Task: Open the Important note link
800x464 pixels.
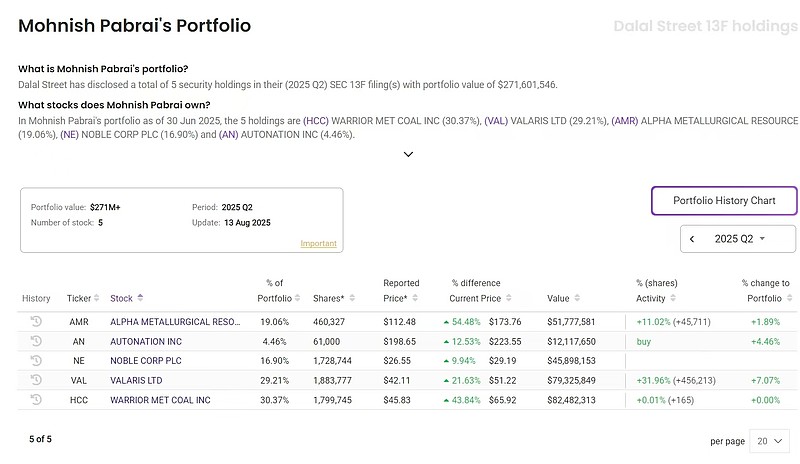Action: 318,244
